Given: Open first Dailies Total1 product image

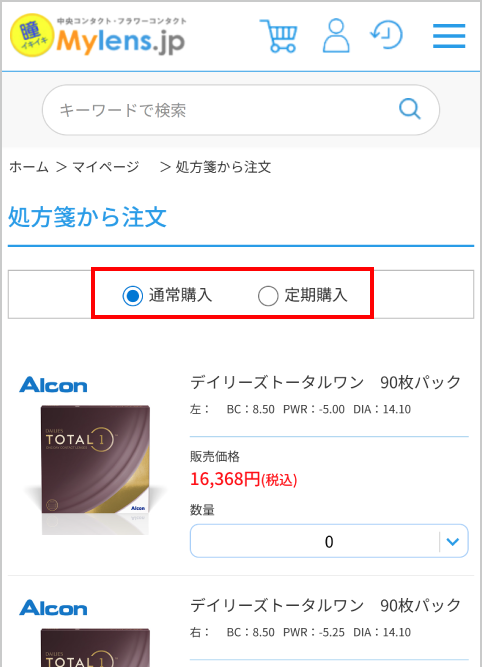Looking at the screenshot, I should pos(95,468).
